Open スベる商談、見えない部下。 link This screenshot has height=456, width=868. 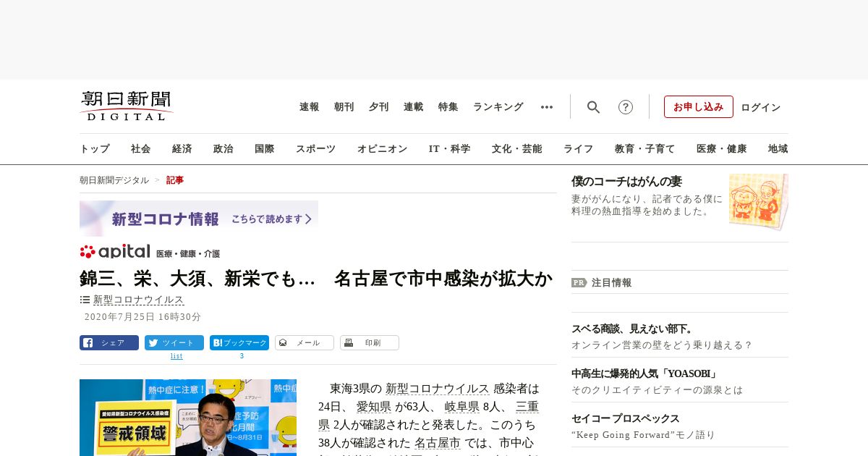pos(632,329)
